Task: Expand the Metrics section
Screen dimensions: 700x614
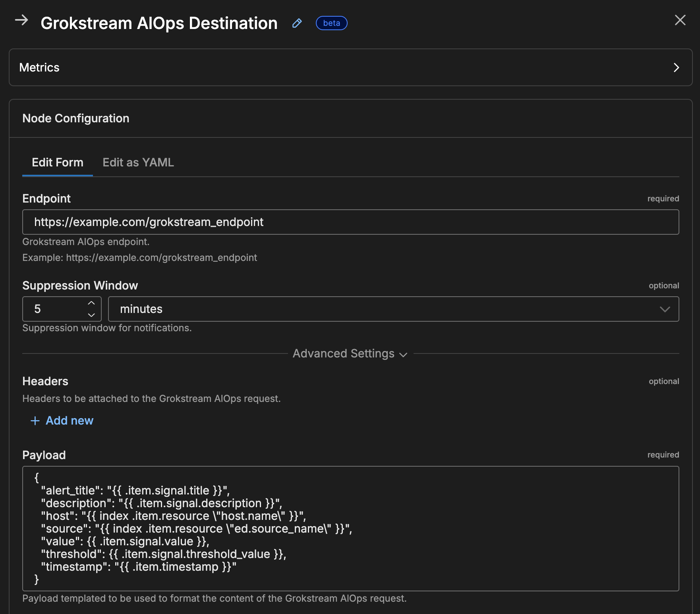Action: tap(350, 68)
